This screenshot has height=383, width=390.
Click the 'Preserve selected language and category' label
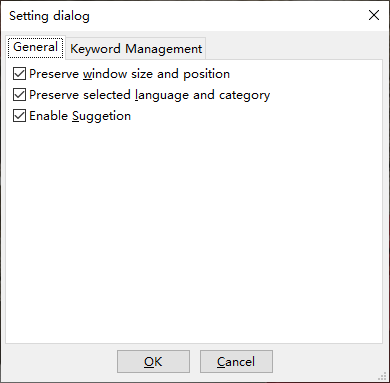point(149,95)
